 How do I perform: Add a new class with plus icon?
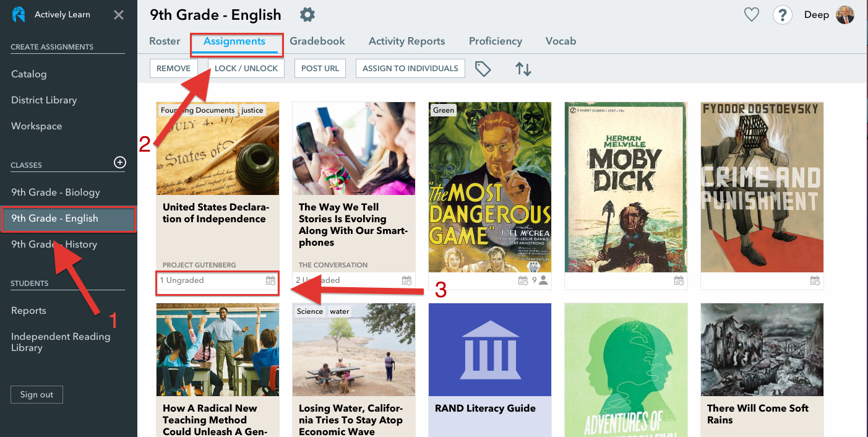[120, 163]
